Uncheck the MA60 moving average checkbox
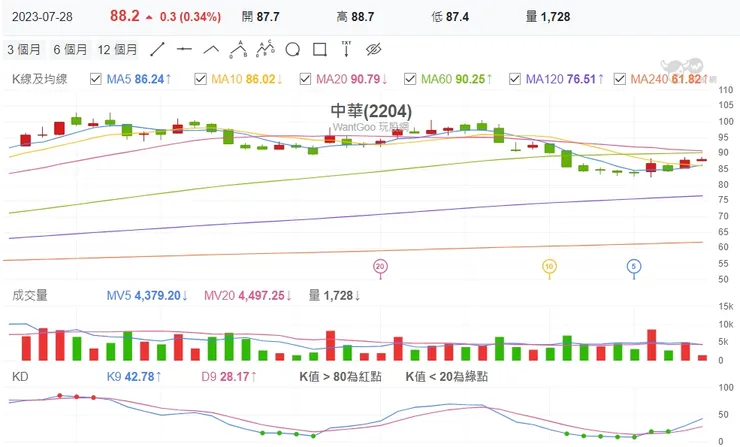The image size is (740, 447). click(x=410, y=79)
